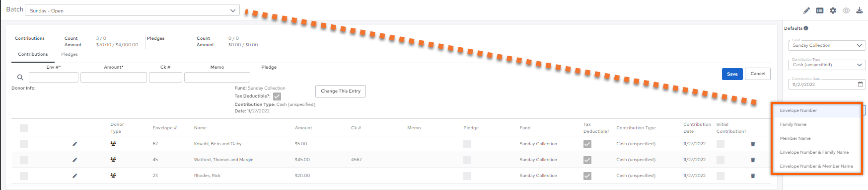Toggle the select-all checkbox in table header
The image size is (868, 190).
coord(24,128)
